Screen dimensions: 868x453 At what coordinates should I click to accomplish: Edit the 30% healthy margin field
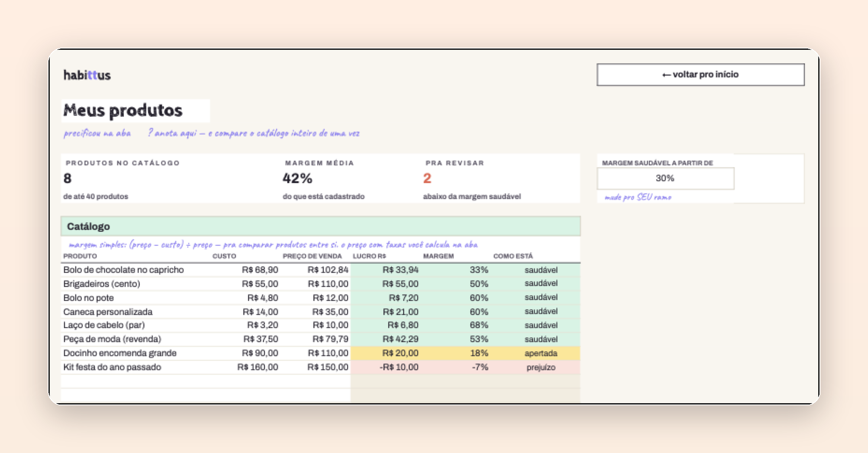(x=665, y=178)
